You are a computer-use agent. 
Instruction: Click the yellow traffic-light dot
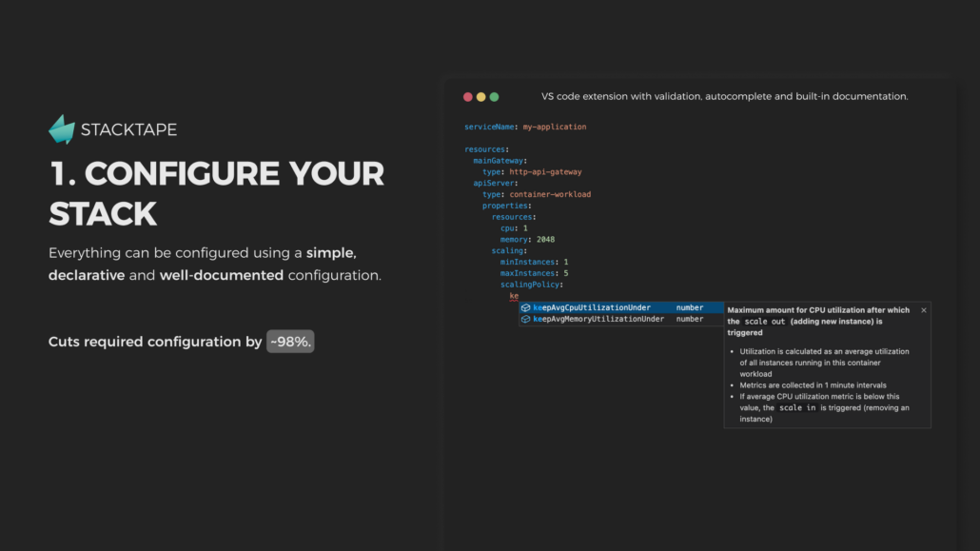coord(480,96)
